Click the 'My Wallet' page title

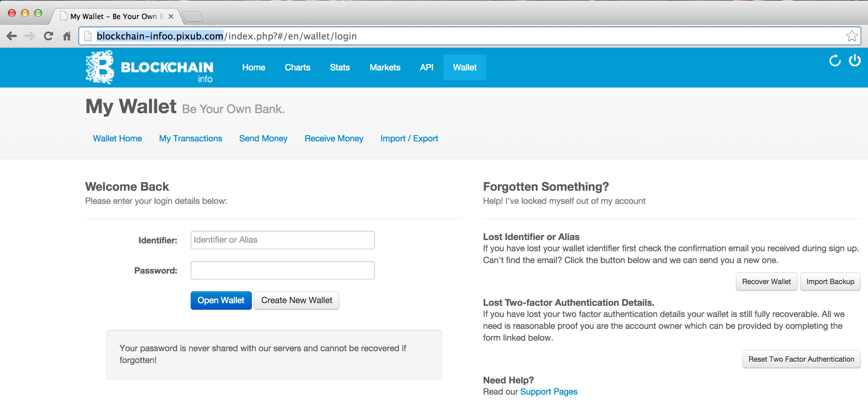coord(131,107)
